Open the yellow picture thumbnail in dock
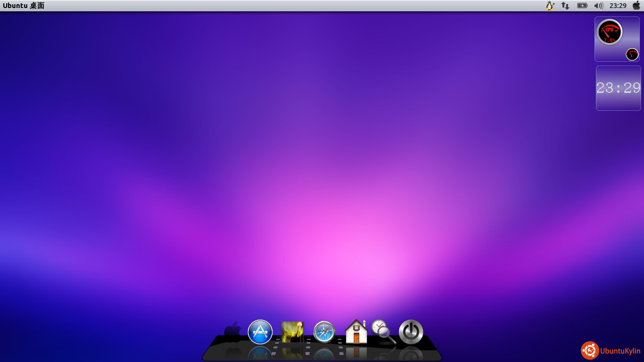Image resolution: width=644 pixels, height=362 pixels. point(292,332)
